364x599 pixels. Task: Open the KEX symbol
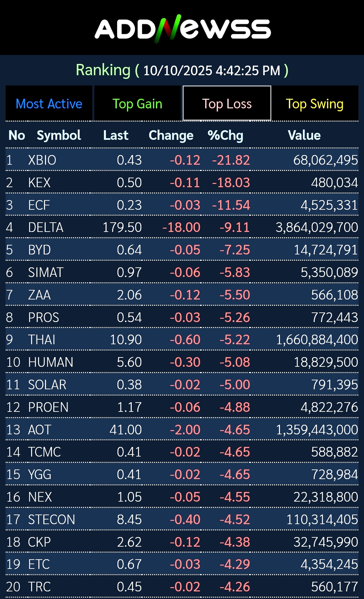click(39, 183)
